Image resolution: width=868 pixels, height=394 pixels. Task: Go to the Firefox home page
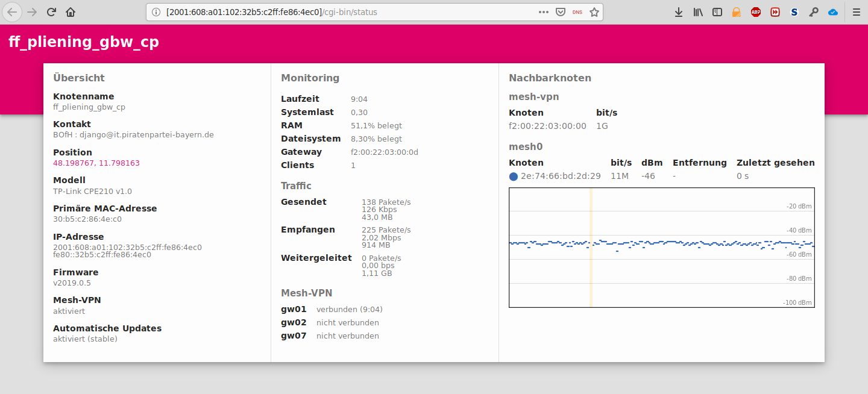coord(71,12)
